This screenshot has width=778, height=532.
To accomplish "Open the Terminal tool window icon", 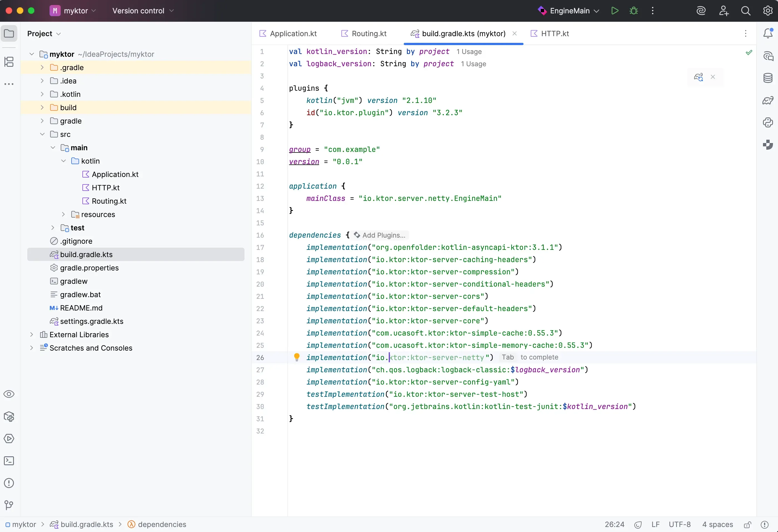I will click(9, 461).
